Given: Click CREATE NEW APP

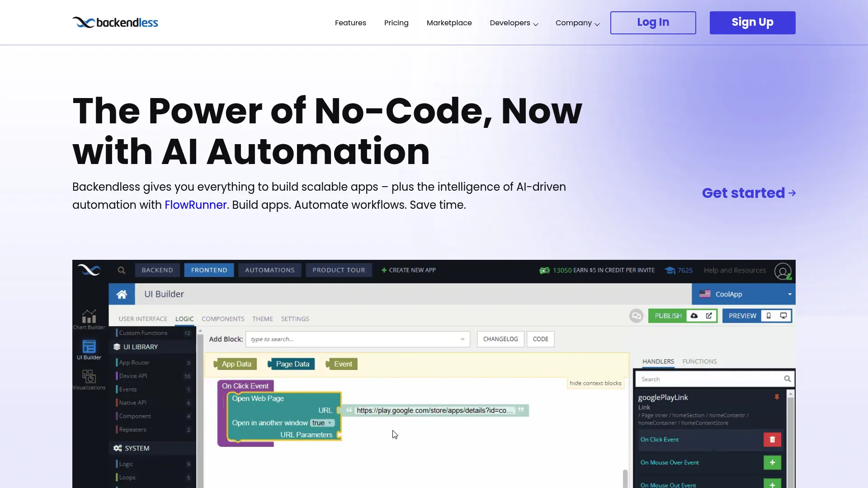Looking at the screenshot, I should pyautogui.click(x=409, y=270).
